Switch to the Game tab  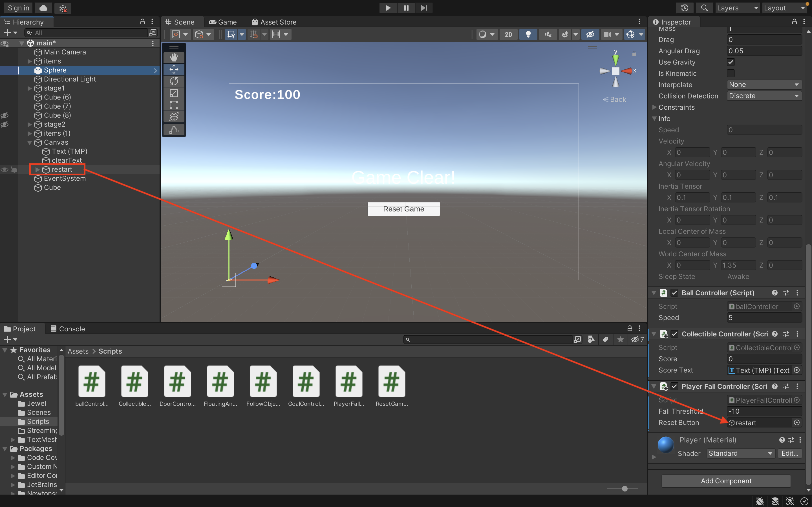[223, 22]
